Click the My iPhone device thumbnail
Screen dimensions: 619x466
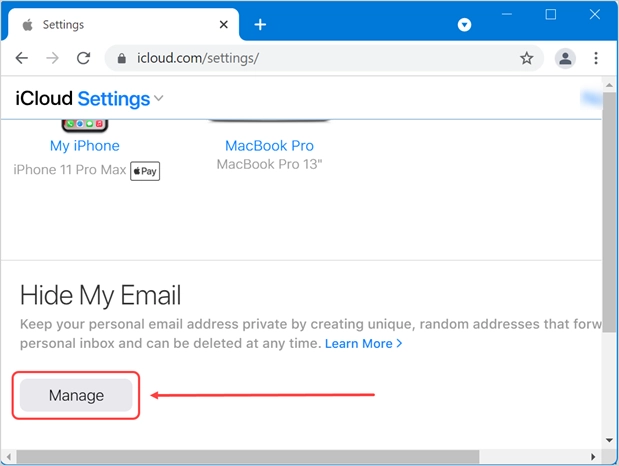85,125
